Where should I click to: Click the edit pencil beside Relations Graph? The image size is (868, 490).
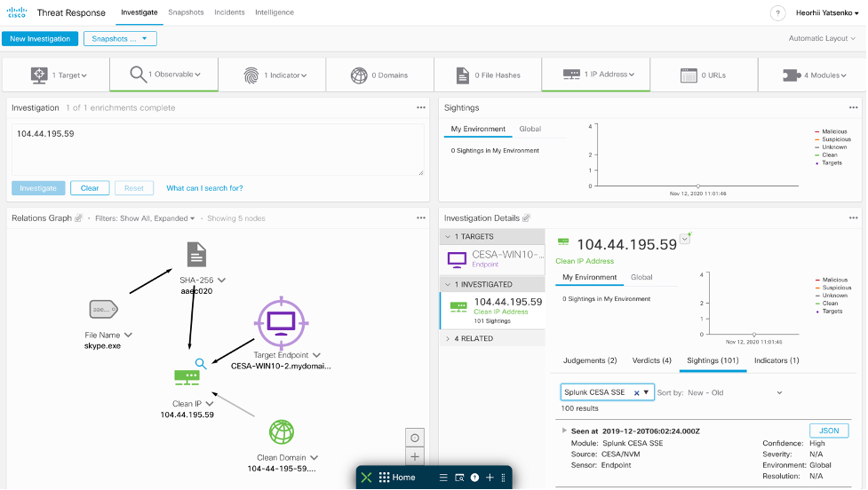(x=78, y=218)
